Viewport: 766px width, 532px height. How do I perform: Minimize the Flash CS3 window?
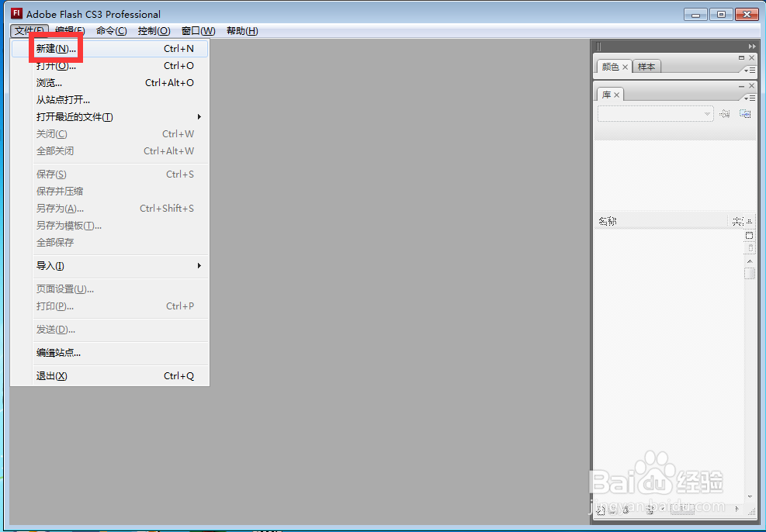click(x=695, y=15)
